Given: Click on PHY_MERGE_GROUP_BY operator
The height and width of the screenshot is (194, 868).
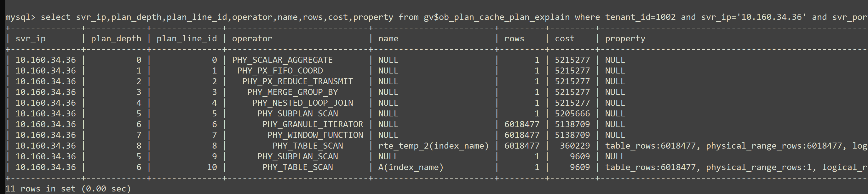Looking at the screenshot, I should pos(292,92).
